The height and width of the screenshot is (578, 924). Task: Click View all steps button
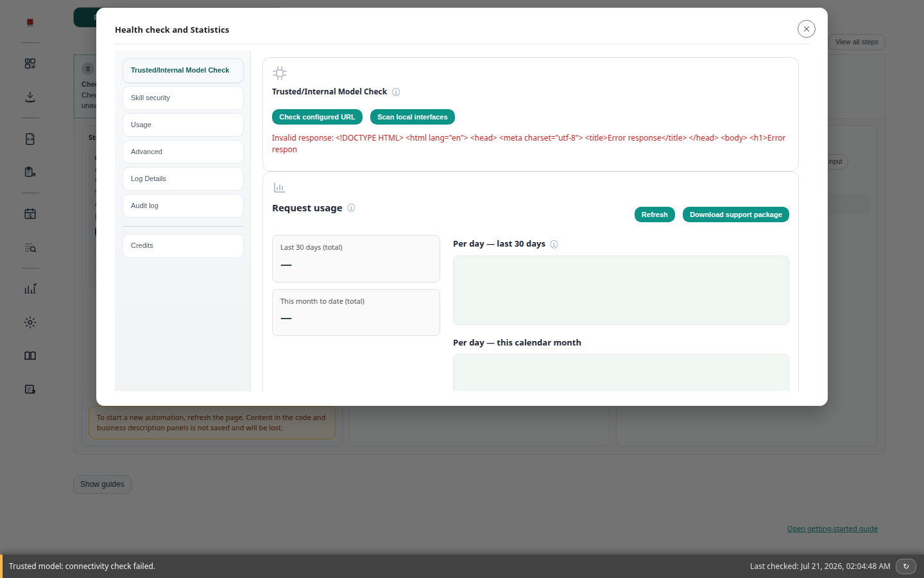point(857,42)
